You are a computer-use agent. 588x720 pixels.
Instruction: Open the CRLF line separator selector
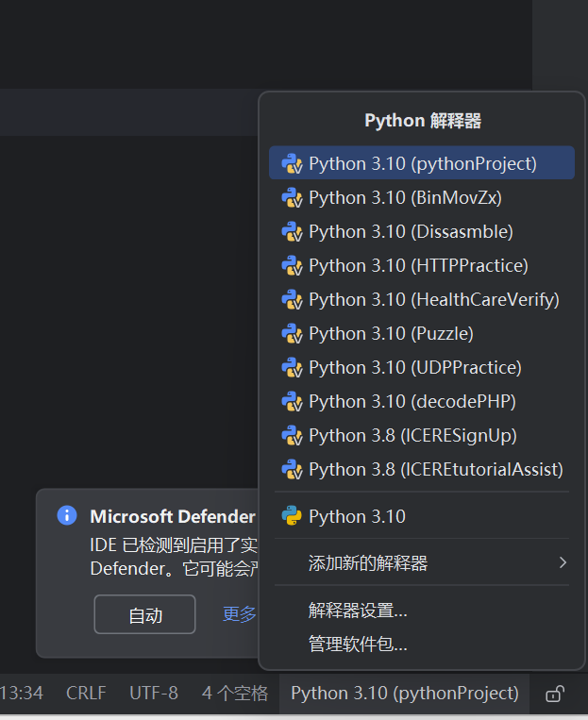click(x=86, y=693)
